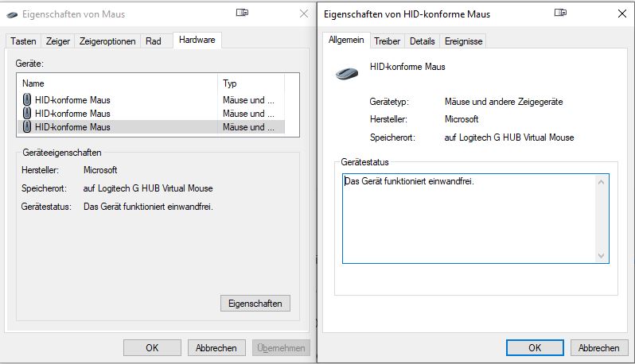This screenshot has height=364, width=635.
Task: Click the Gerätestatus text in Geräteeigenschaften group
Action: (x=148, y=207)
